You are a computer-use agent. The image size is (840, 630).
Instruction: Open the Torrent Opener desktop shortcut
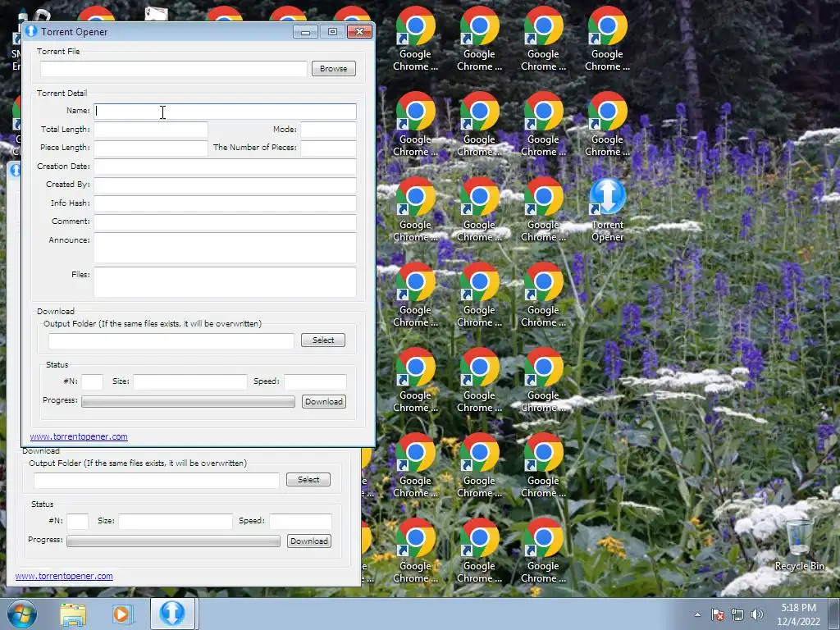coord(607,210)
